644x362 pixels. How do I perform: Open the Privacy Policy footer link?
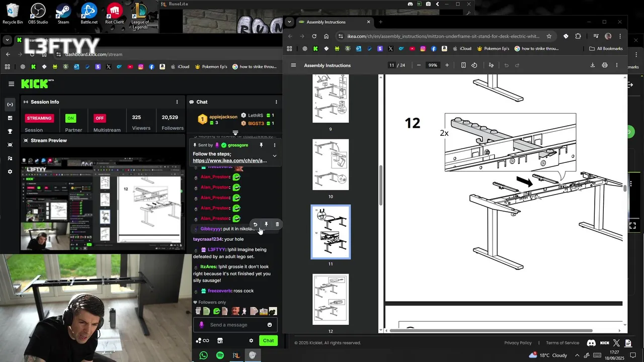click(518, 343)
